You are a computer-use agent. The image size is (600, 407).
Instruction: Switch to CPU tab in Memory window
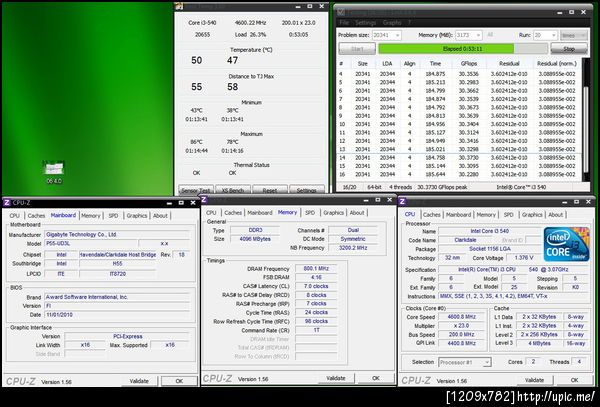point(211,213)
